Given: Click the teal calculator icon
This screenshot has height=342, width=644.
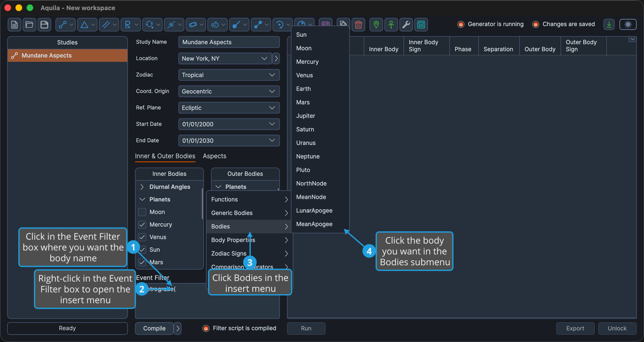Looking at the screenshot, I should pos(421,25).
